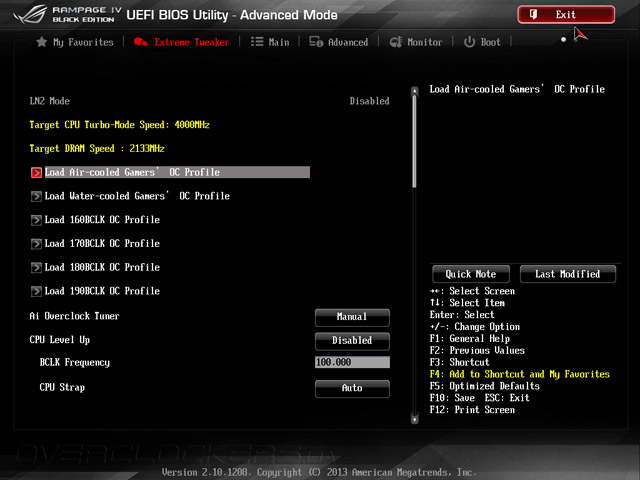Select Load Air-cooled Gamers' OC Profile text
The height and width of the screenshot is (480, 640).
click(x=132, y=172)
